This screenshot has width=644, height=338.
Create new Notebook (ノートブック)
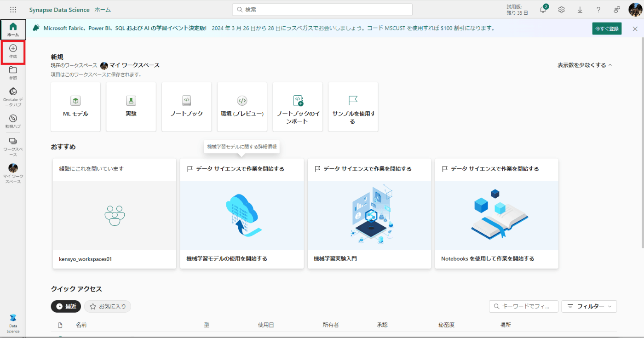click(x=186, y=107)
